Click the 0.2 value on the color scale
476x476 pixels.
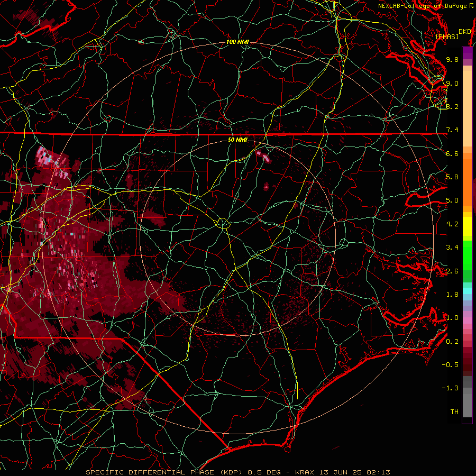tap(452, 342)
